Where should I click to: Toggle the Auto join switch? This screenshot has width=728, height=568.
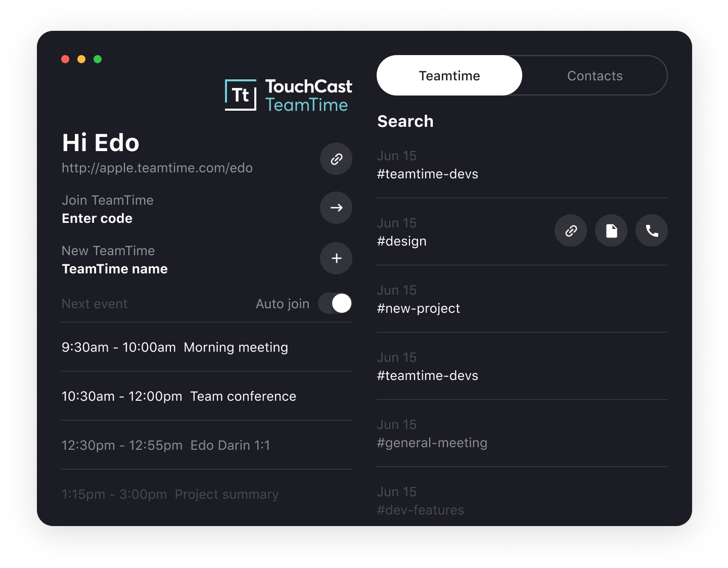(335, 303)
